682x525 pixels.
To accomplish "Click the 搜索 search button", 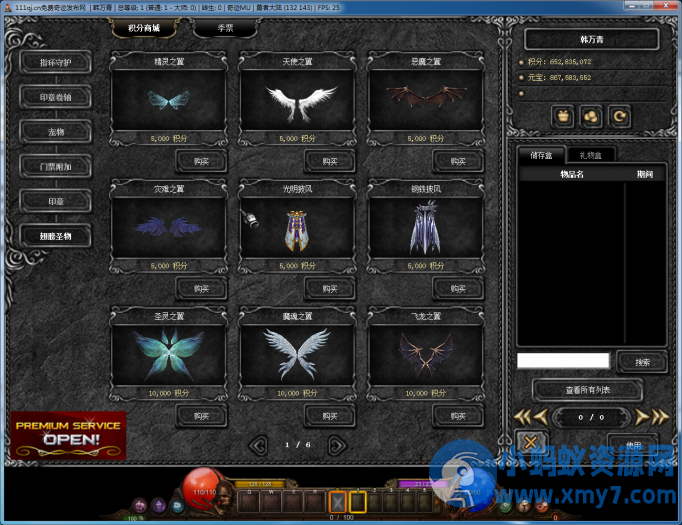I will click(642, 362).
